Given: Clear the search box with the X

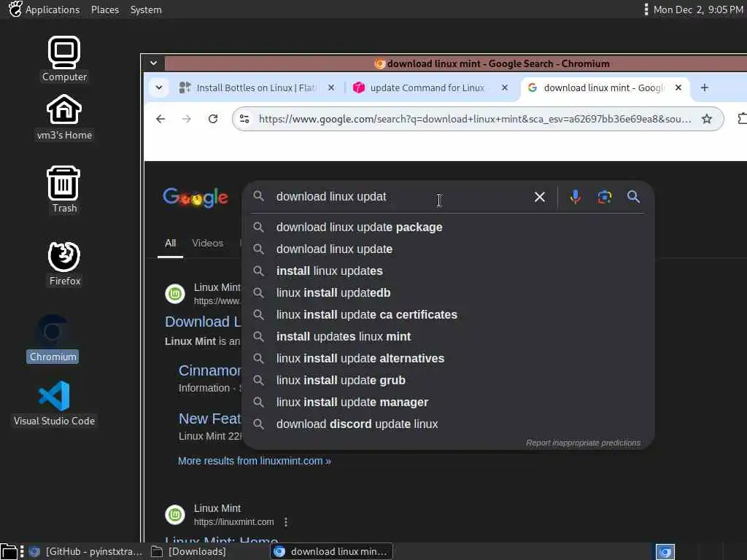Looking at the screenshot, I should tap(539, 197).
